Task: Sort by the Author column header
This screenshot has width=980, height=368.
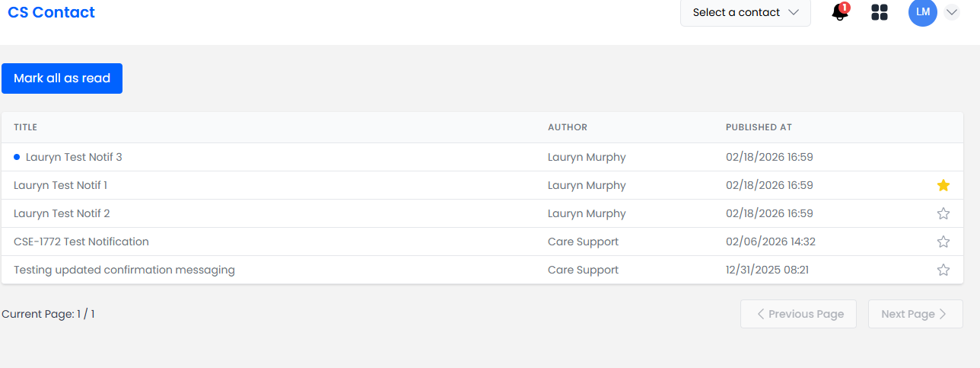Action: 568,127
